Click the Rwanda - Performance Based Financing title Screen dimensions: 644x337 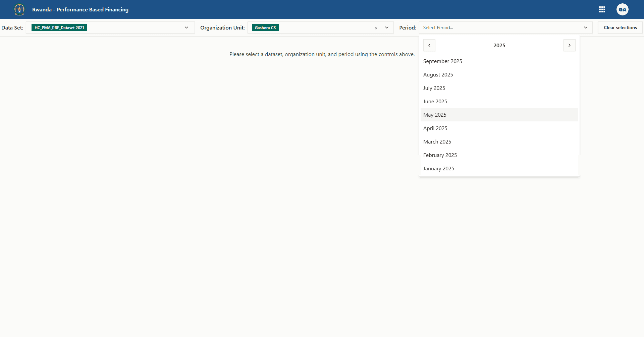(80, 9)
